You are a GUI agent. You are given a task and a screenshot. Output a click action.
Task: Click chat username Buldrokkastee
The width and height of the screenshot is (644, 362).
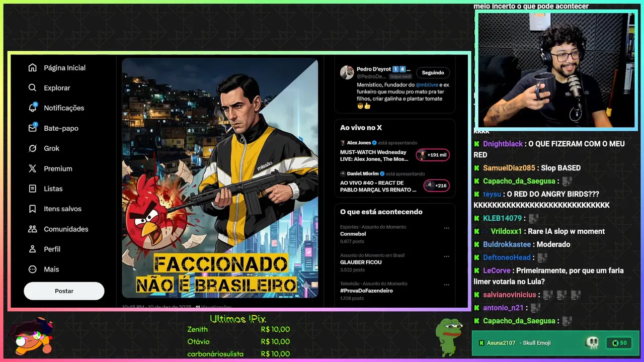point(507,244)
